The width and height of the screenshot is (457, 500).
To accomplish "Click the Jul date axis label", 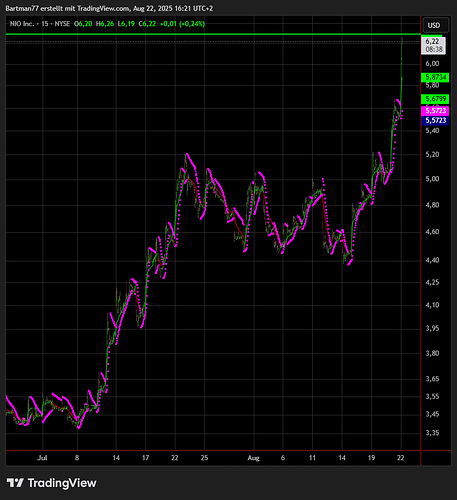I will 42,458.
